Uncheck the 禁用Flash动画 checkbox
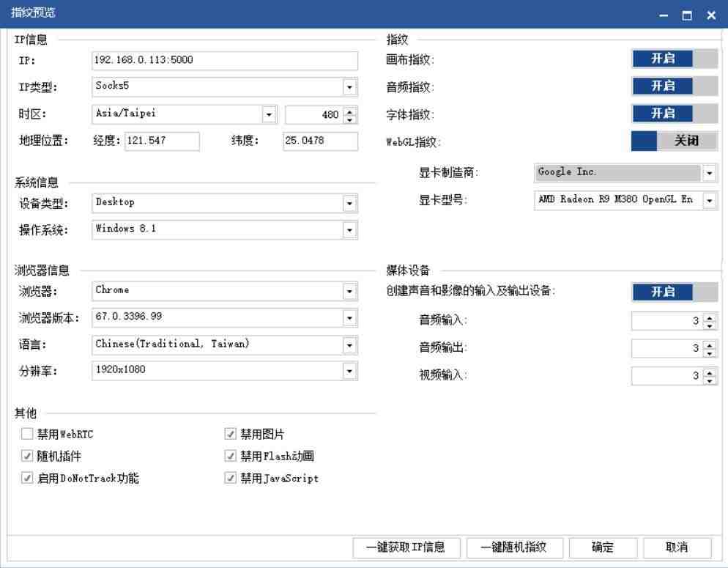 230,456
